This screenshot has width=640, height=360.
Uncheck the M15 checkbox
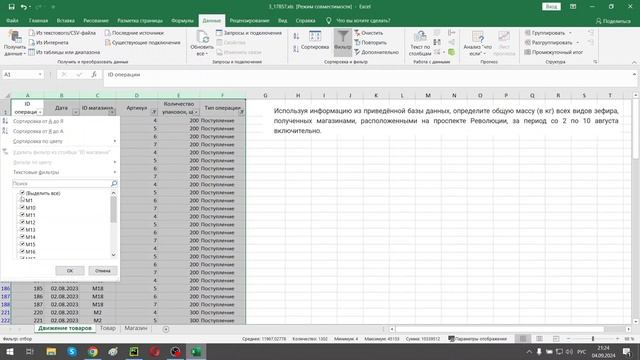tap(22, 244)
